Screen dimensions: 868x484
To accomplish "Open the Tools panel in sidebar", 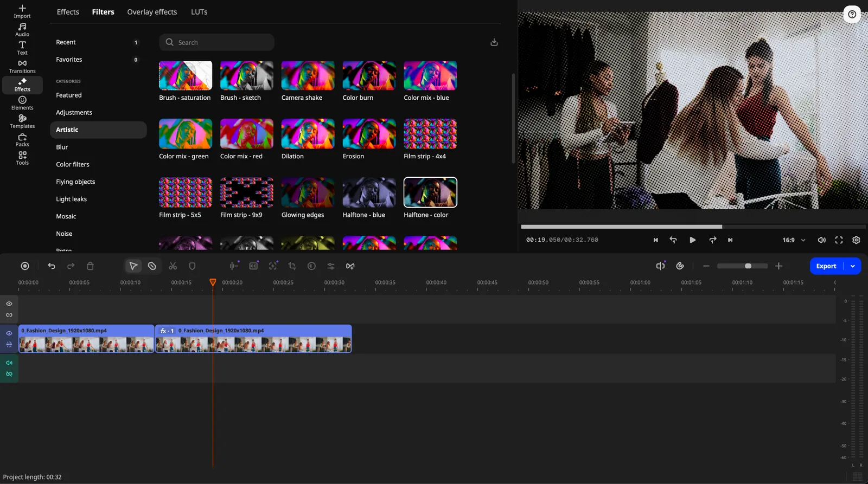I will pos(22,158).
